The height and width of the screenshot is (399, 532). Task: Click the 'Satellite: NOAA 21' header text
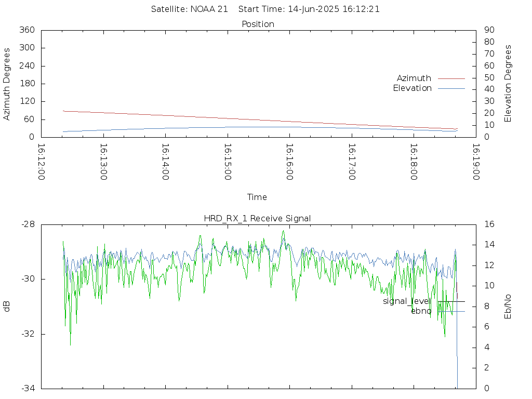point(189,9)
